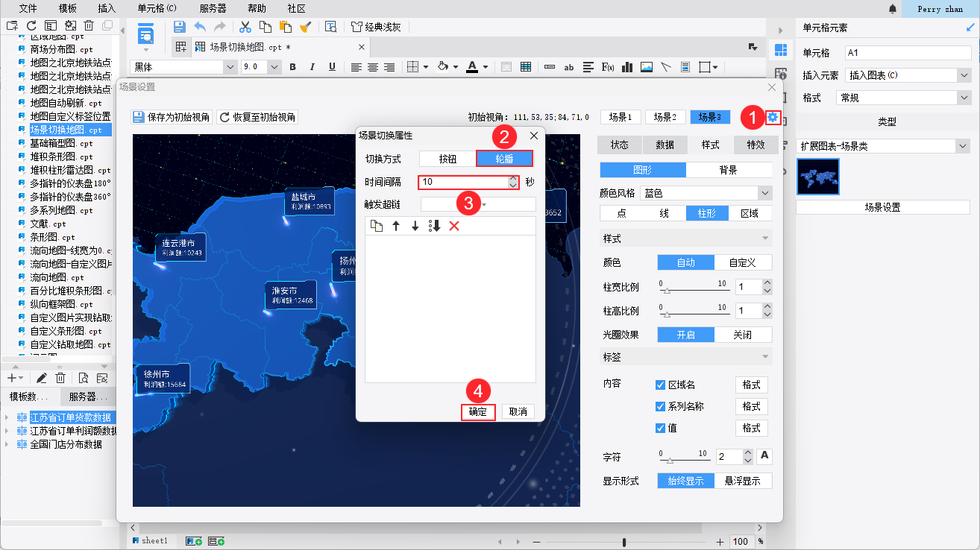The height and width of the screenshot is (550, 980).
Task: Apply bold formatting with the B icon
Action: (x=292, y=67)
